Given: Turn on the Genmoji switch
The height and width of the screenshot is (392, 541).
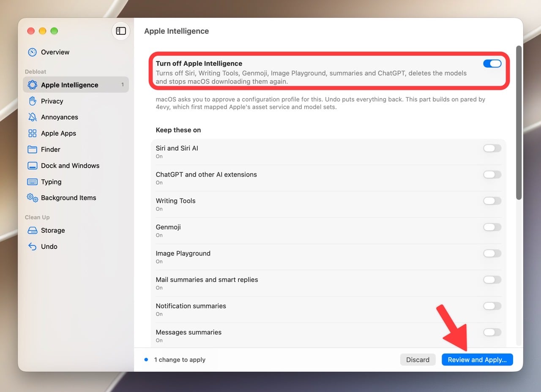Looking at the screenshot, I should pyautogui.click(x=492, y=227).
